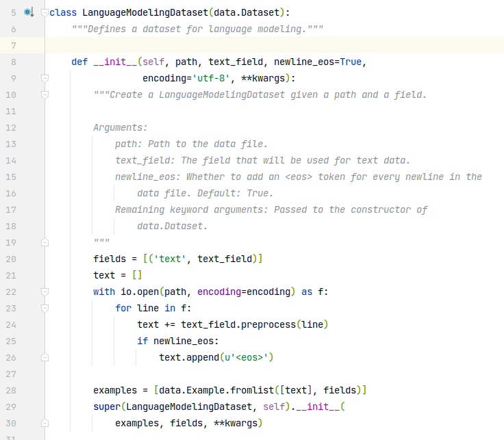Click 'data file. Default: True.' docstring line
Image resolution: width=504 pixels, height=440 pixels.
(205, 194)
